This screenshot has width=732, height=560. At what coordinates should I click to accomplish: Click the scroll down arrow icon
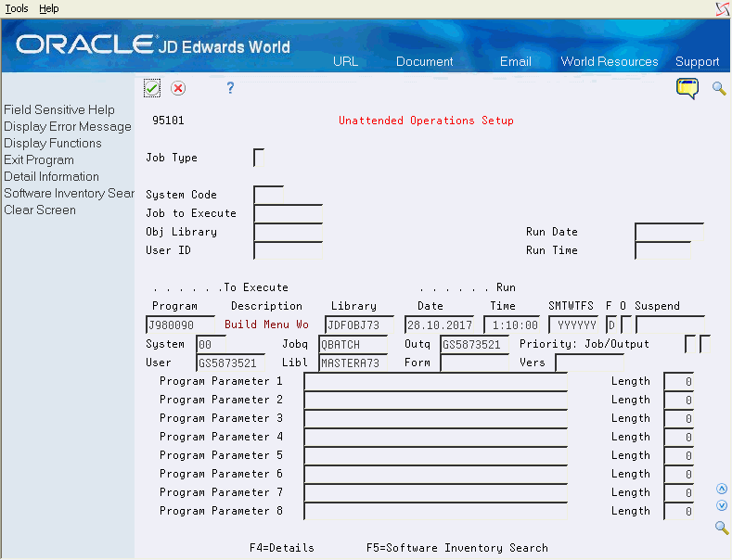722,505
